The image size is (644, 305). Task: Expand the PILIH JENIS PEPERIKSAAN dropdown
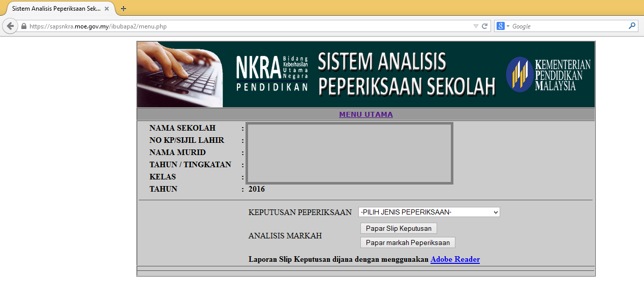click(429, 212)
